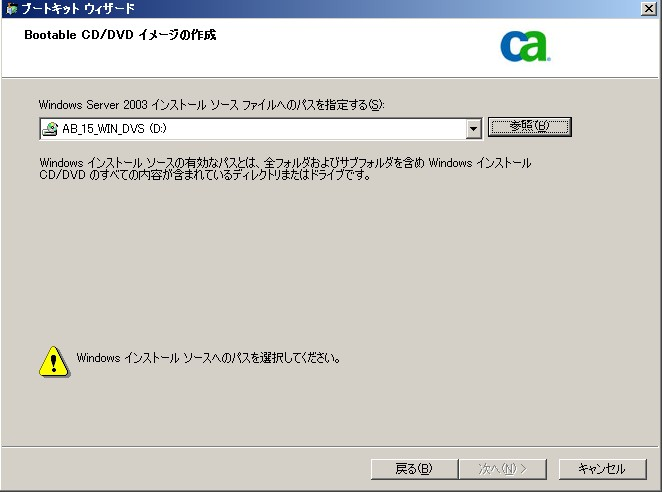The width and height of the screenshot is (662, 492).
Task: Click the CA logo in header
Action: [x=525, y=46]
